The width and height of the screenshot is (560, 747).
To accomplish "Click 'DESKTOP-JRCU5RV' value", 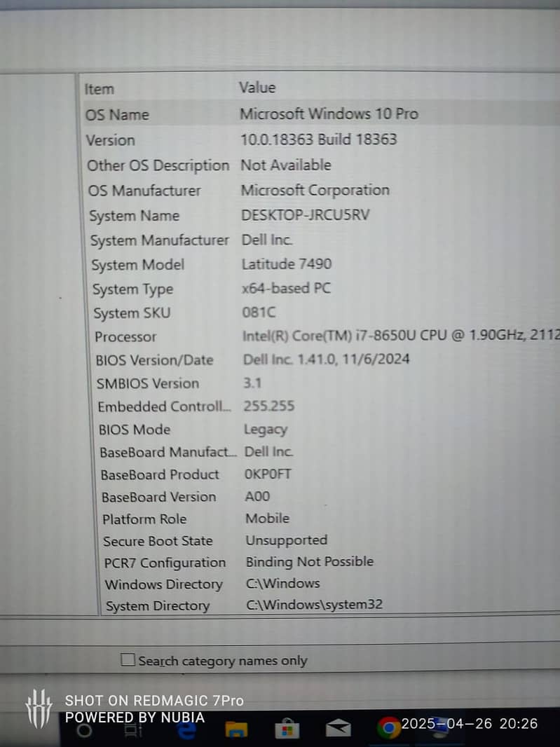I will [306, 215].
